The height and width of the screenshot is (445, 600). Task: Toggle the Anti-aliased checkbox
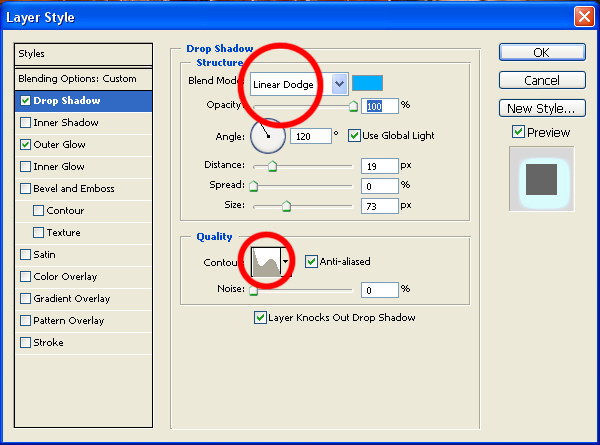pos(311,262)
